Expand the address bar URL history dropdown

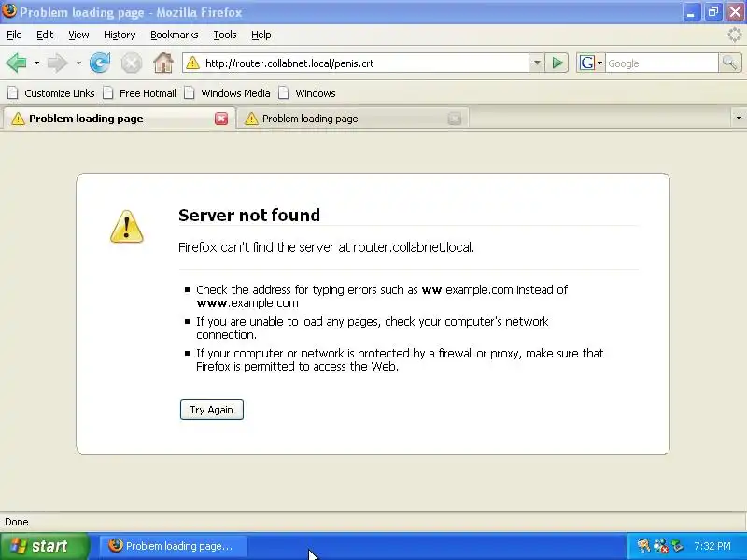(536, 63)
